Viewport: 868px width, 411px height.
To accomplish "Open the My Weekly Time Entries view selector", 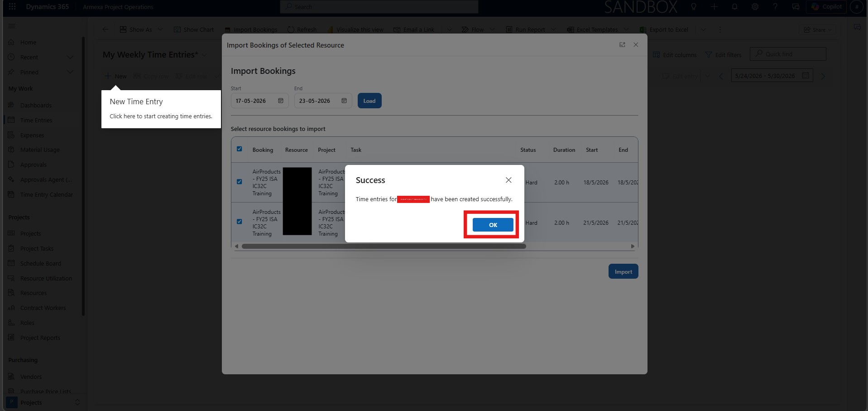I will pyautogui.click(x=155, y=54).
